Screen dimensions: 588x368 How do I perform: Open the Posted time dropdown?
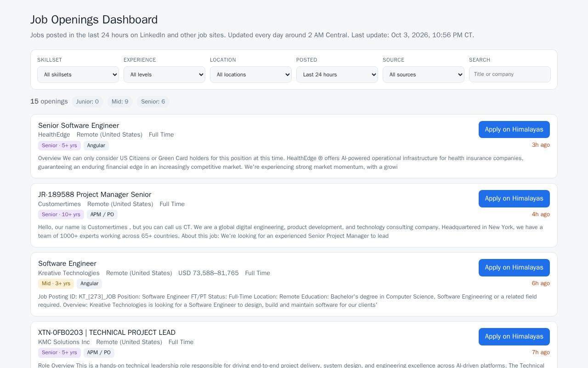tap(337, 75)
